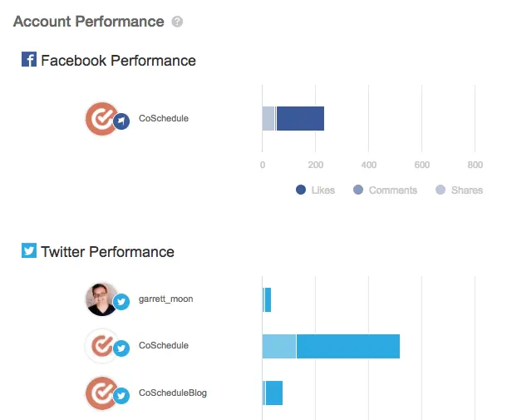Click the dark blue Likes legend dot

click(x=301, y=190)
